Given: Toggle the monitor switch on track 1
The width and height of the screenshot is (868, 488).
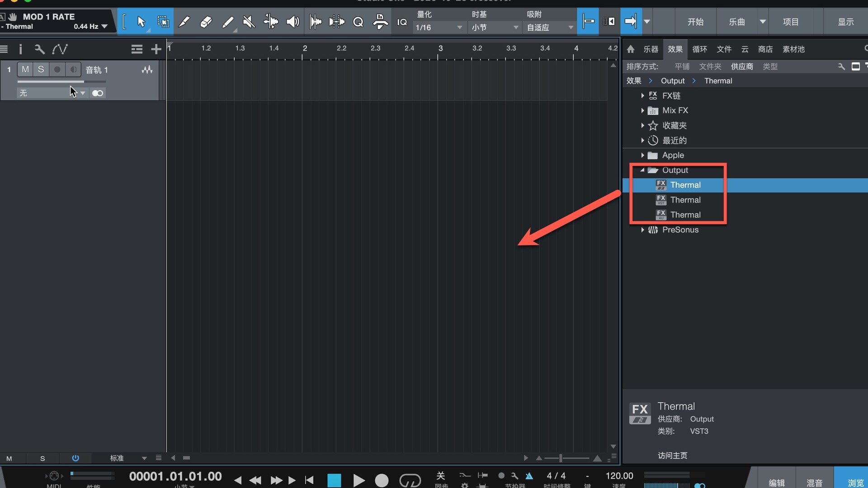Looking at the screenshot, I should coord(73,69).
